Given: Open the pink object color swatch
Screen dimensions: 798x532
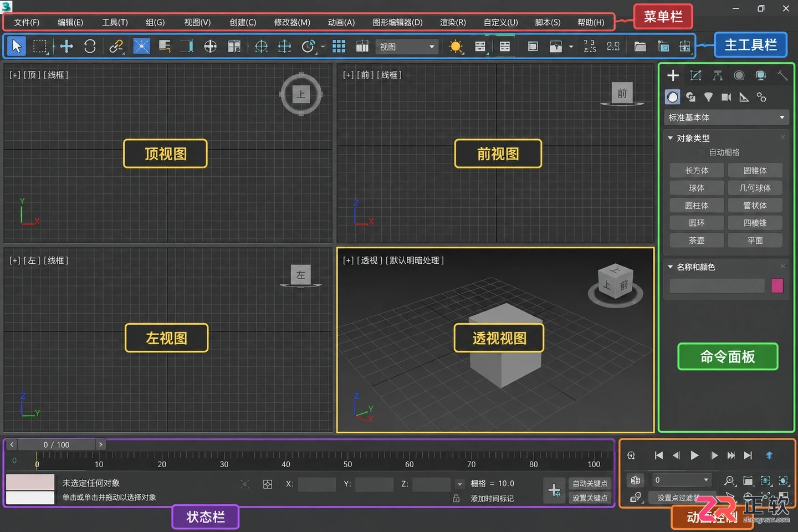Looking at the screenshot, I should [x=777, y=286].
